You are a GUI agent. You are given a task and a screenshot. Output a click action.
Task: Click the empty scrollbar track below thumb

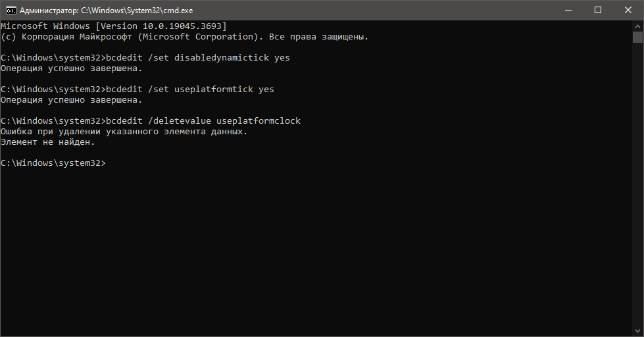(637, 185)
